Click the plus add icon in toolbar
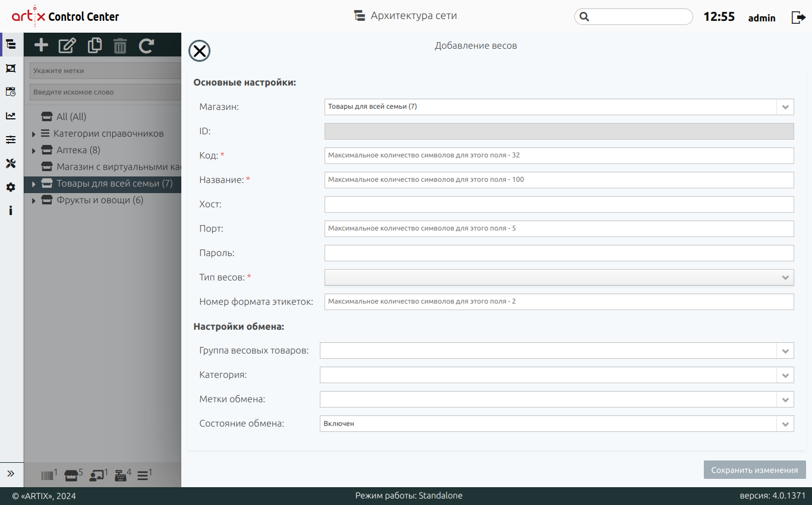This screenshot has width=812, height=505. point(41,45)
